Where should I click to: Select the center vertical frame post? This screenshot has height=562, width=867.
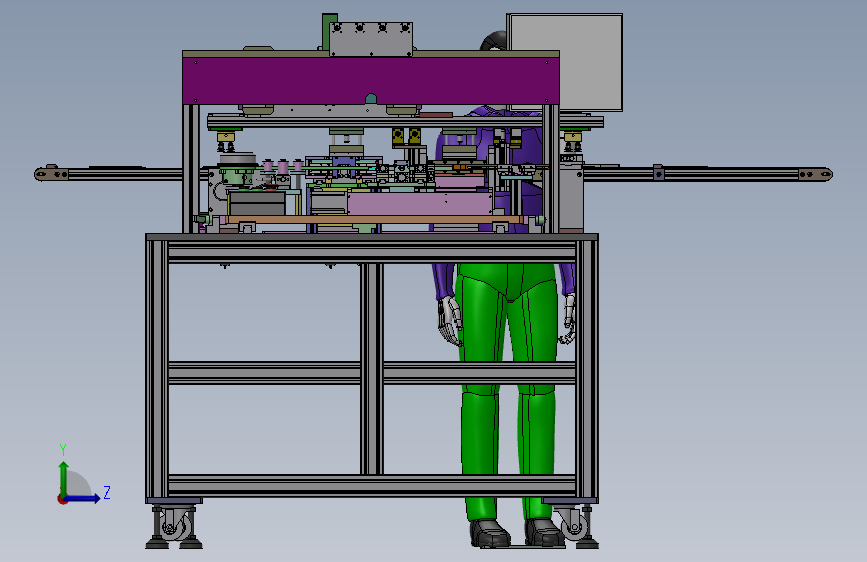pos(372,368)
